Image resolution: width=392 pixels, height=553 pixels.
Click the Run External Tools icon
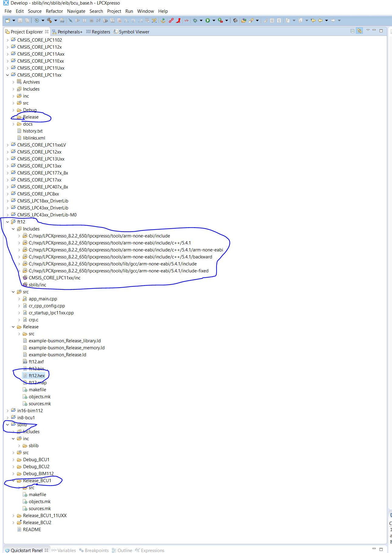point(220,20)
